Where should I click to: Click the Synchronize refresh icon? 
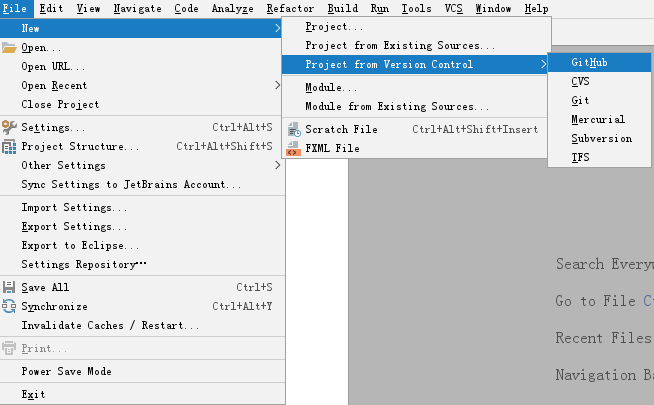point(10,307)
